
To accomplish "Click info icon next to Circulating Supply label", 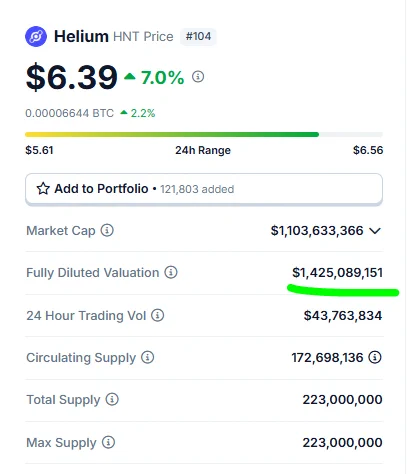I will pos(147,357).
